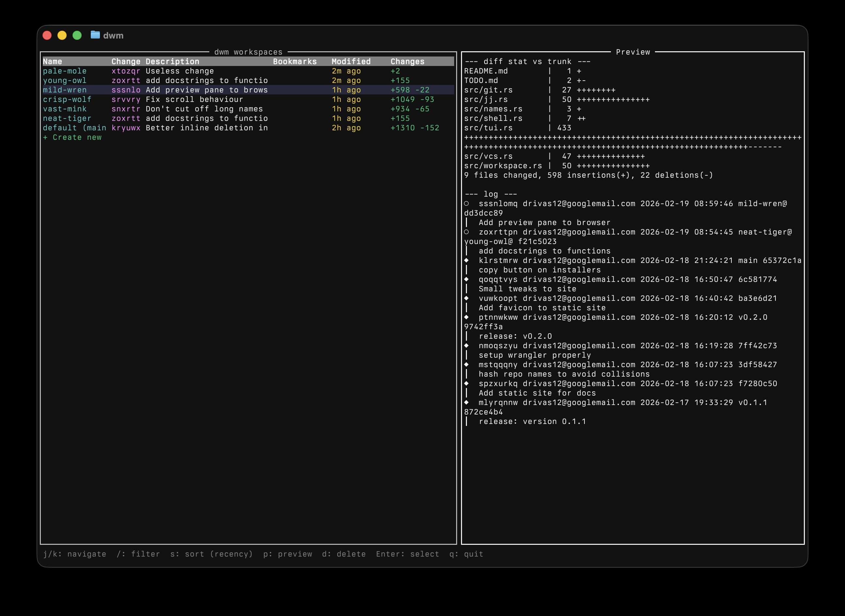Click src/vcs.rs in diff stat
The height and width of the screenshot is (616, 845).
click(488, 156)
